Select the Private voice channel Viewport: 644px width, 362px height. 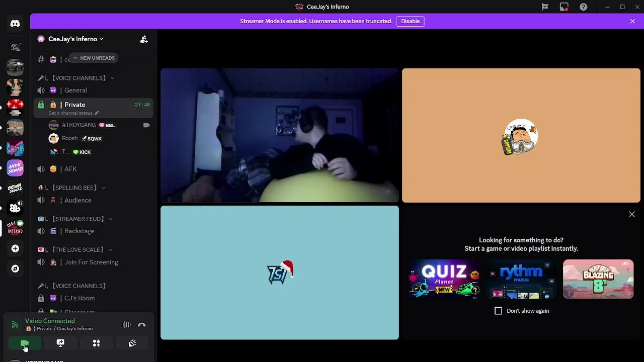[93, 108]
